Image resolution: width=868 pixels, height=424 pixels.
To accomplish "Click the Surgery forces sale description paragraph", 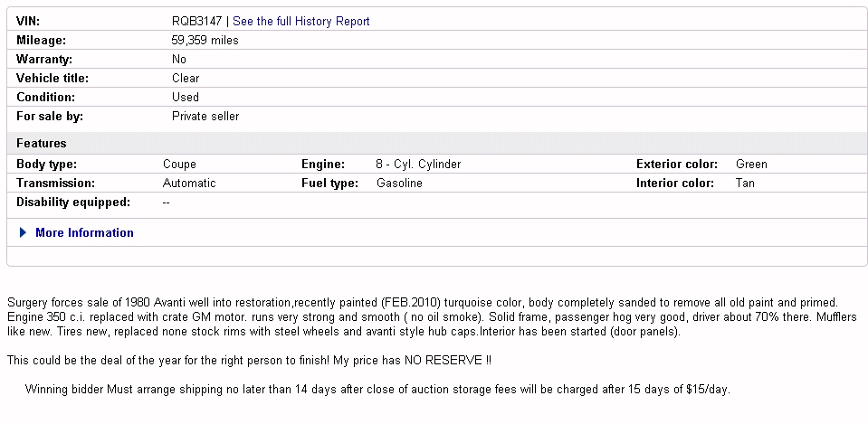I will tap(431, 316).
